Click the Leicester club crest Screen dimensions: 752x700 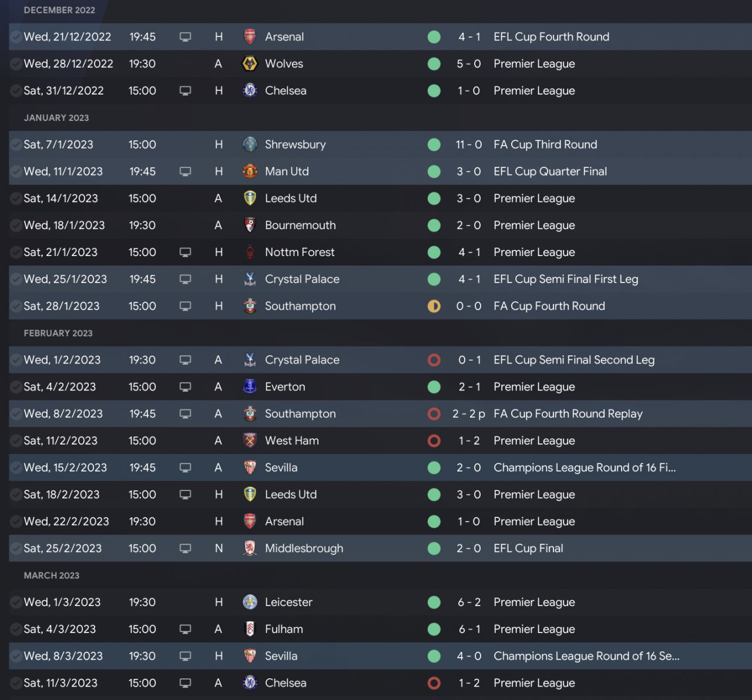250,602
